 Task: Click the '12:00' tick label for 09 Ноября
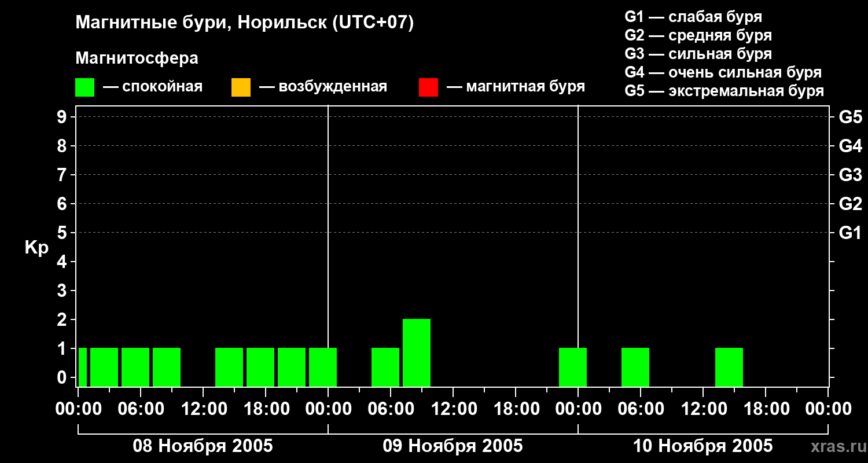click(x=454, y=409)
